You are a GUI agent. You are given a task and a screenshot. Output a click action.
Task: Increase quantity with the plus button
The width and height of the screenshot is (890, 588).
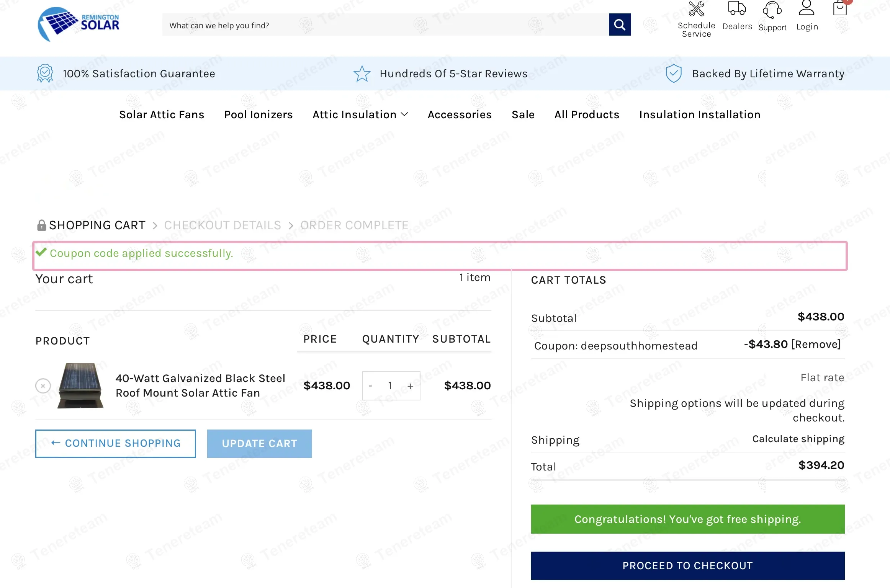[x=411, y=386]
